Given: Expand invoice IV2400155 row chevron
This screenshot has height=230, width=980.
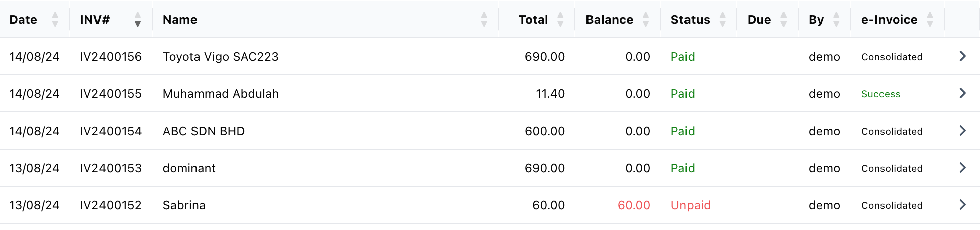Looking at the screenshot, I should click(x=963, y=93).
